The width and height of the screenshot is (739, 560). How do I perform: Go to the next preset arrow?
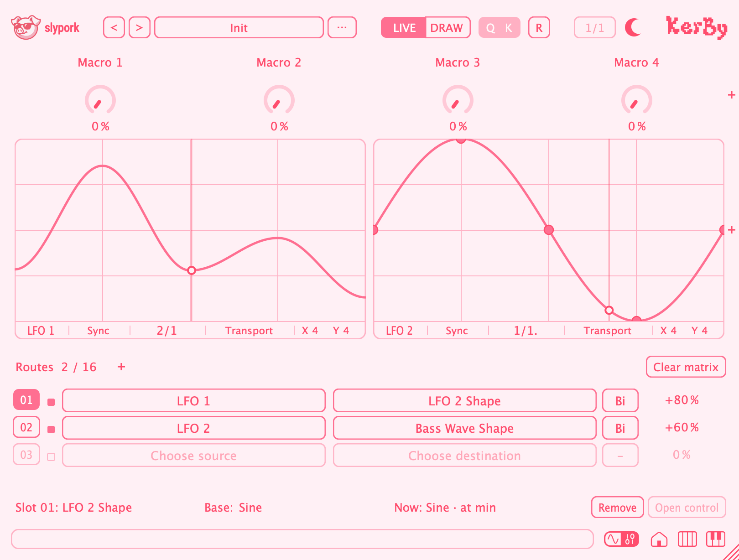point(140,28)
